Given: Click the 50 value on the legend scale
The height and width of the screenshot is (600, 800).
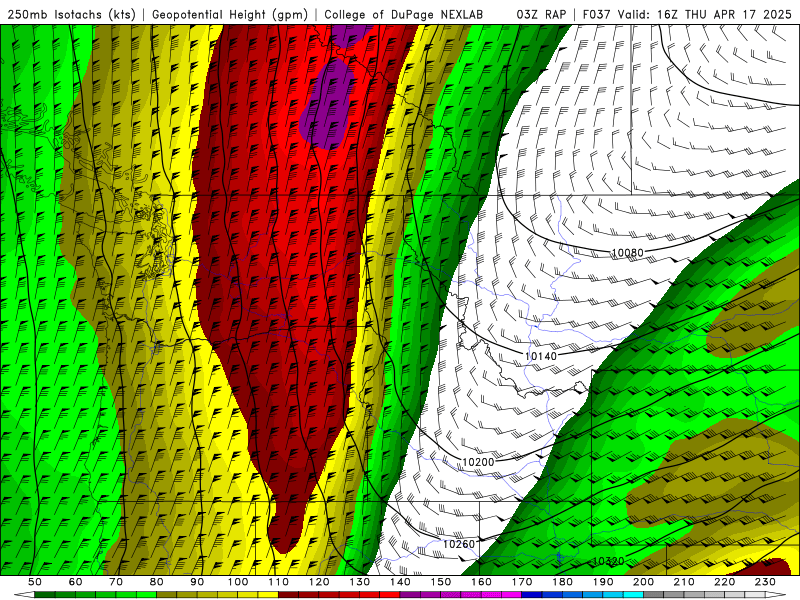Looking at the screenshot, I should [35, 582].
